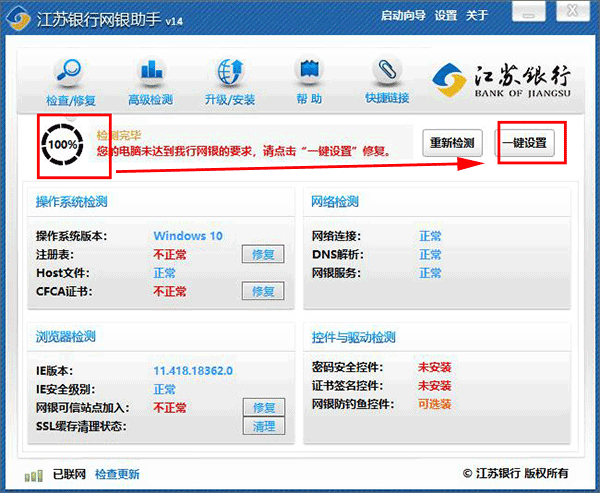The height and width of the screenshot is (493, 600).
Task: Click 不正常 status for CFCA证书
Action: click(x=170, y=292)
